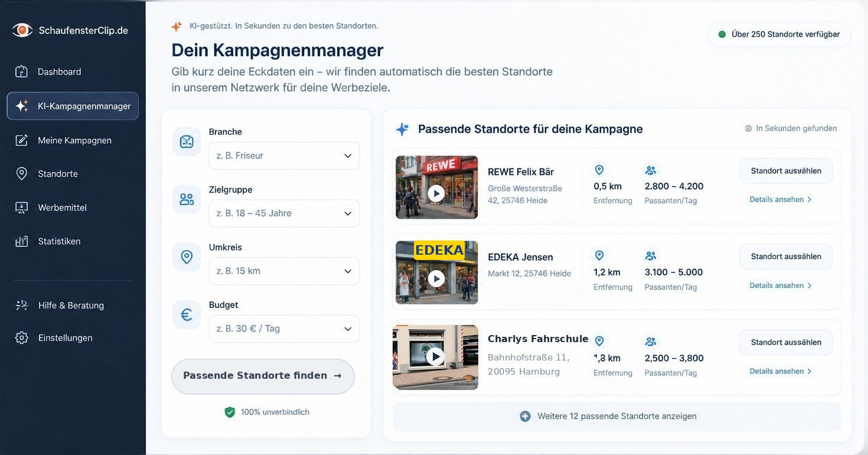Click the SchaufensterClip.de eye logo

[22, 30]
